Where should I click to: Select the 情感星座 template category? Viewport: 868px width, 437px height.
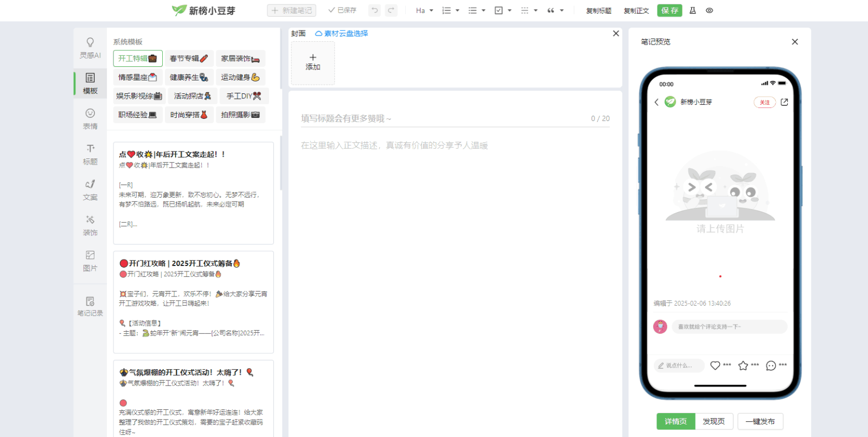click(138, 77)
